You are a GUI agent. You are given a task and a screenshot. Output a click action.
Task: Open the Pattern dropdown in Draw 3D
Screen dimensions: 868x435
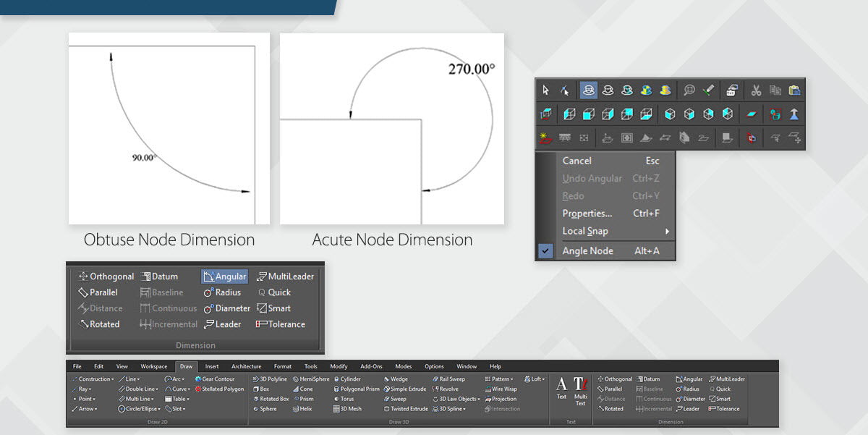click(x=499, y=379)
